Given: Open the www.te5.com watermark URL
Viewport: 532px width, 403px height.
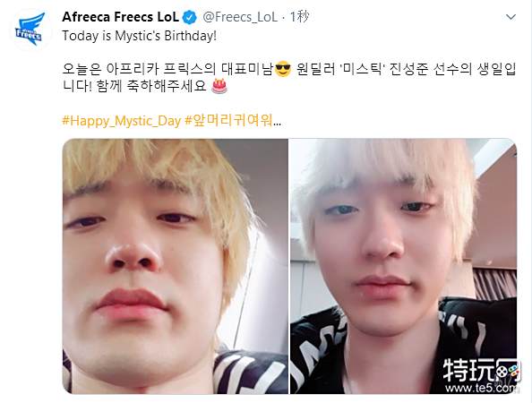Looking at the screenshot, I should click(x=482, y=388).
